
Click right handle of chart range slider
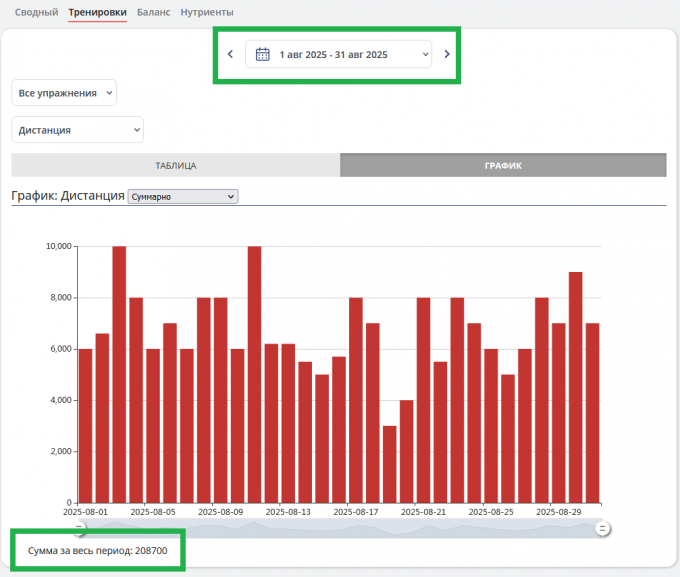point(603,527)
